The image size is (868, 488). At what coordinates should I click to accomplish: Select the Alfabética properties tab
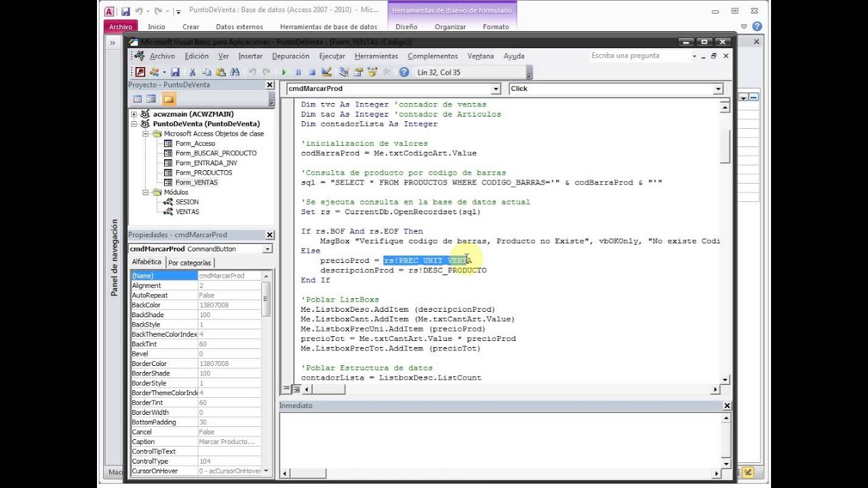click(x=146, y=262)
